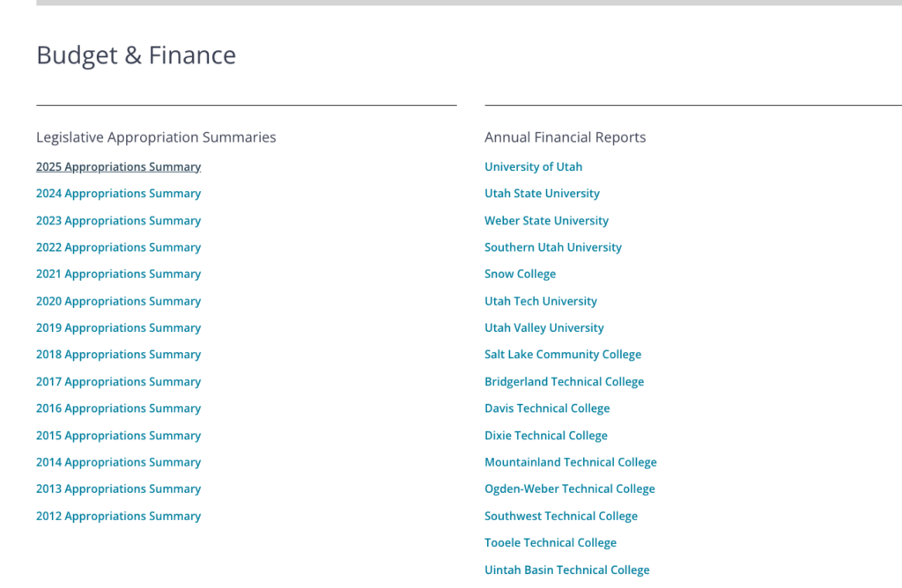Click the Southern Utah University link
Screen dimensions: 902x588
pyautogui.click(x=553, y=247)
